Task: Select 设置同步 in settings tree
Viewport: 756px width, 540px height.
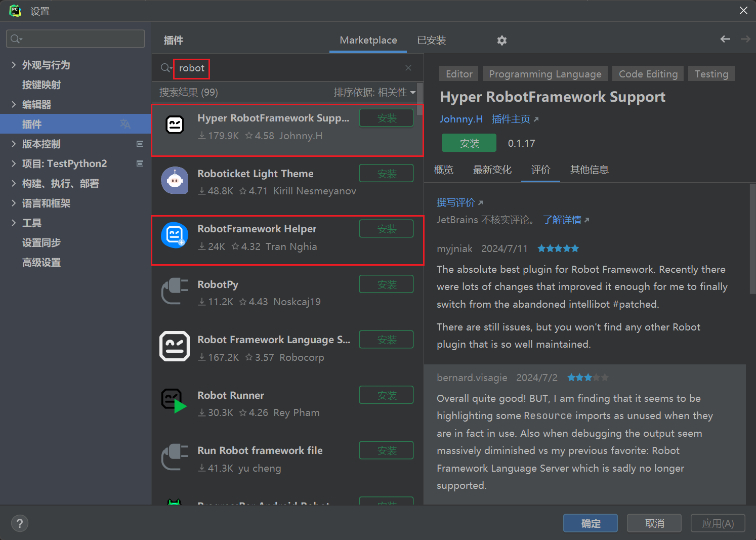Action: point(41,242)
